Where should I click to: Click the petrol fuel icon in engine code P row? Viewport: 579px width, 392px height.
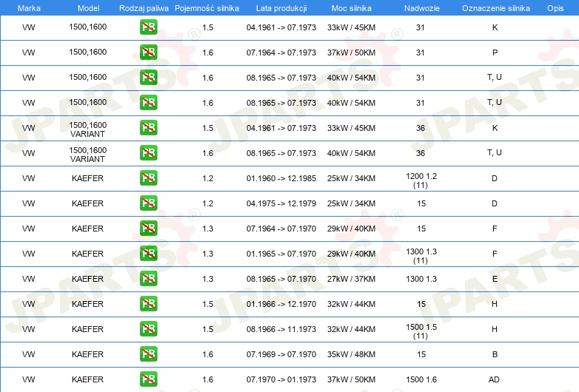click(x=148, y=53)
